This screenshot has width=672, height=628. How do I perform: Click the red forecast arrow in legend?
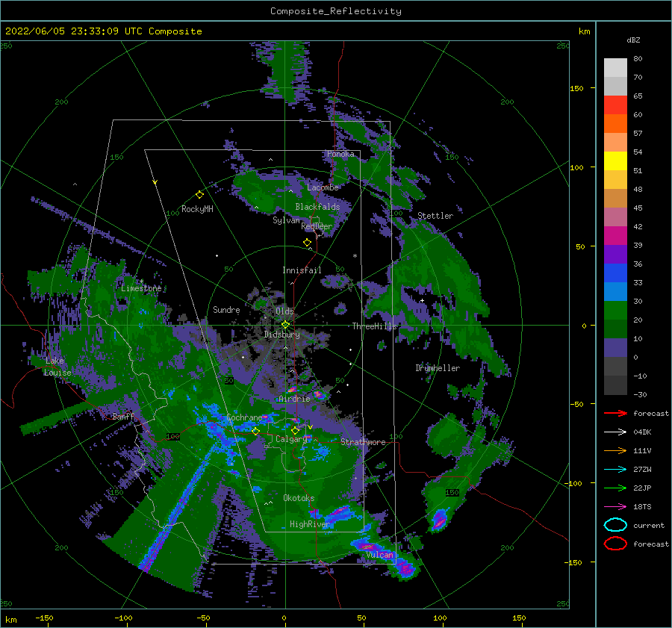tap(615, 413)
